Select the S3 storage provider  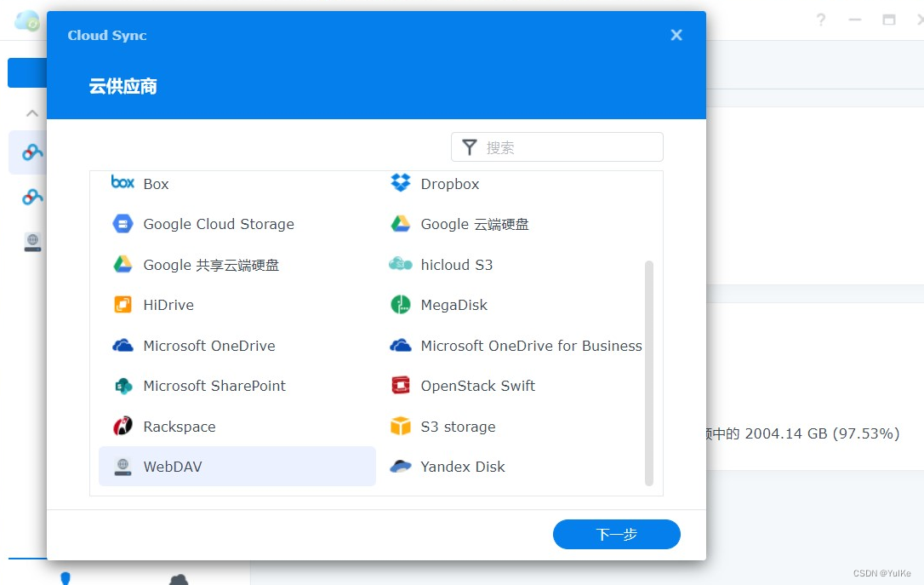pyautogui.click(x=459, y=427)
